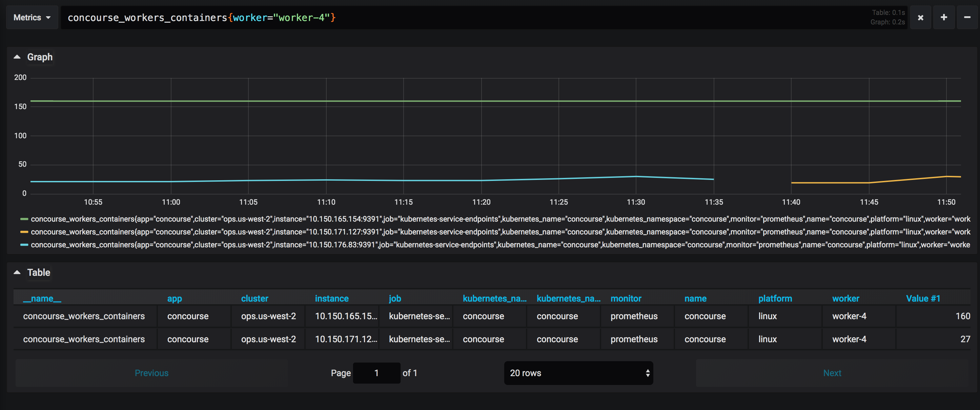Viewport: 980px width, 410px height.
Task: Click the collapse arrow beside Table heading
Action: click(17, 272)
